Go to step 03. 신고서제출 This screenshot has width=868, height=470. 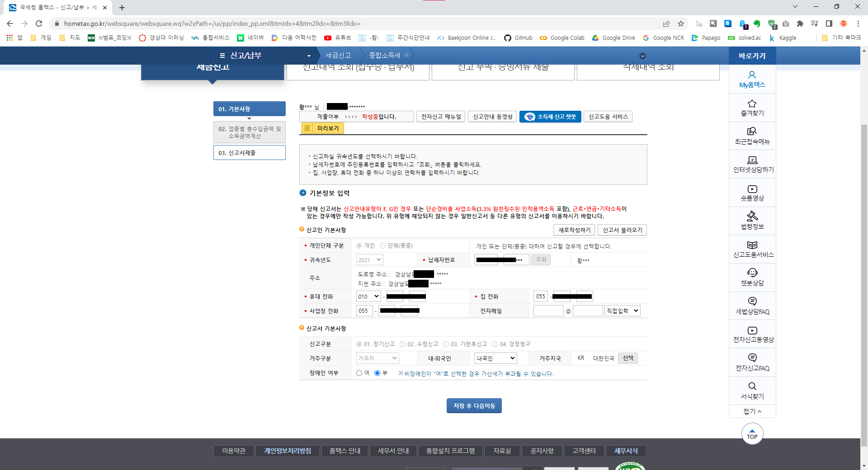pyautogui.click(x=250, y=153)
